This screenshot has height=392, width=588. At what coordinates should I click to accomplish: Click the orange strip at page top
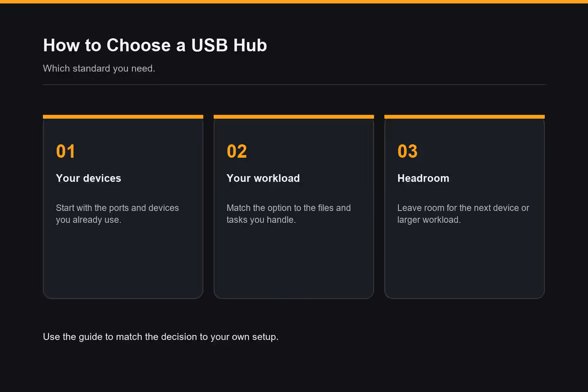tap(294, 1)
